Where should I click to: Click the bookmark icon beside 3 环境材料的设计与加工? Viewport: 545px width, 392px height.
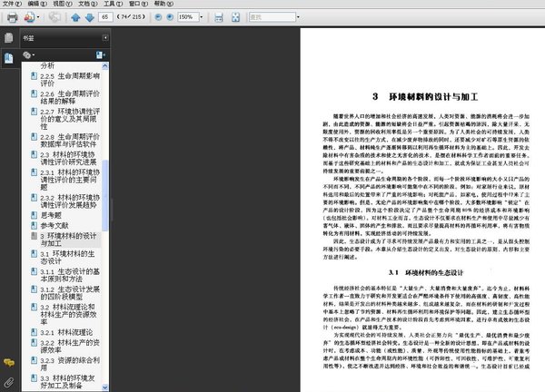point(35,236)
